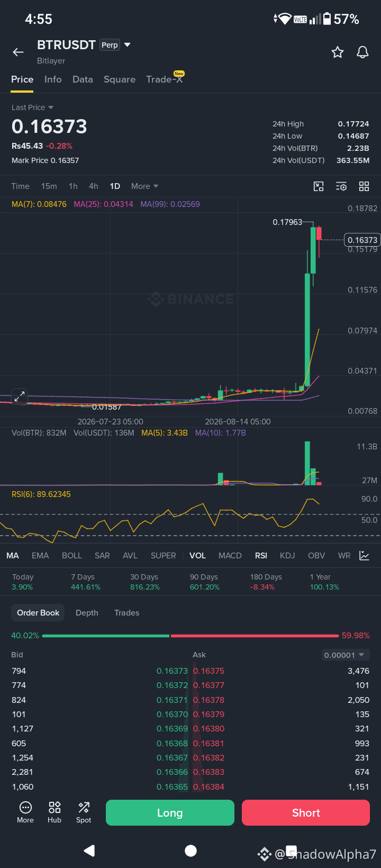Expand the Last Price dropdown
Viewport: 381px width, 868px height.
point(33,107)
